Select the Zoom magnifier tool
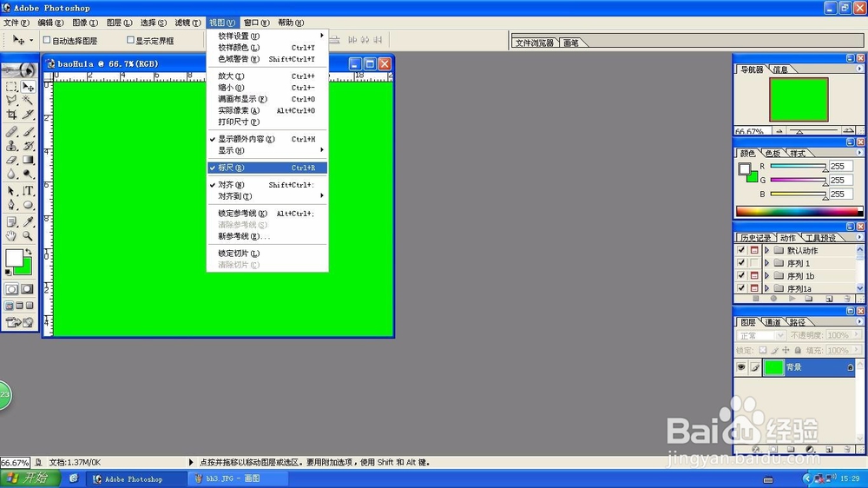The height and width of the screenshot is (488, 868). click(x=28, y=236)
